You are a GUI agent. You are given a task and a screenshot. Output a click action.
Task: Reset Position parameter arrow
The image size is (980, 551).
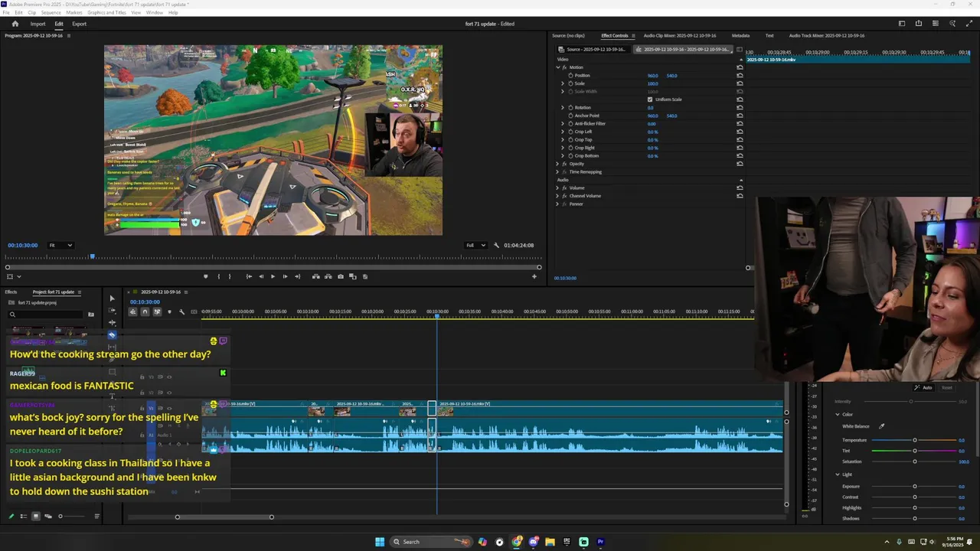pyautogui.click(x=740, y=76)
